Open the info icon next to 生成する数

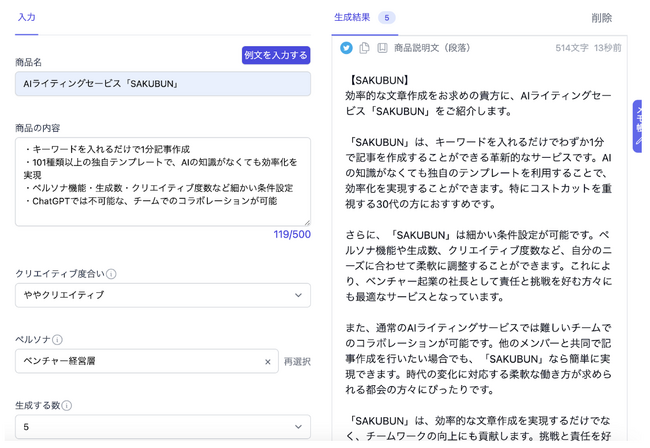pos(66,405)
